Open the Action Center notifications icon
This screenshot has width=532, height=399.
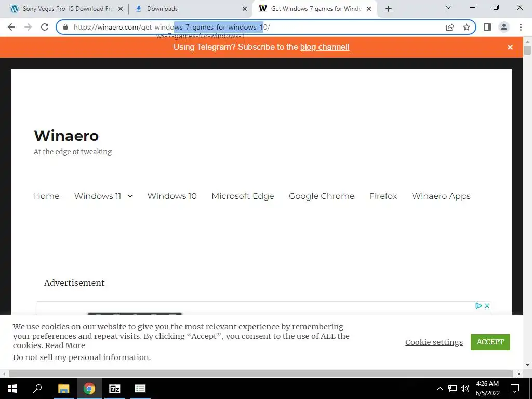[515, 389]
